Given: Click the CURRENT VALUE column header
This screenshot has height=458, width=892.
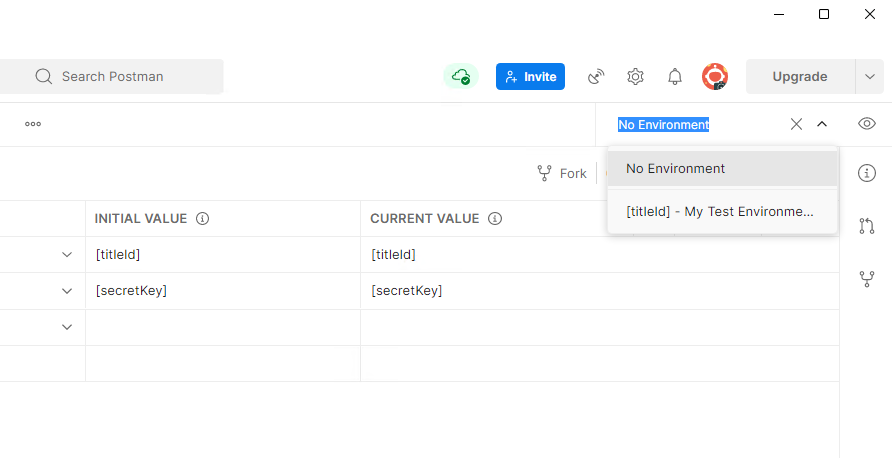Looking at the screenshot, I should [x=424, y=218].
